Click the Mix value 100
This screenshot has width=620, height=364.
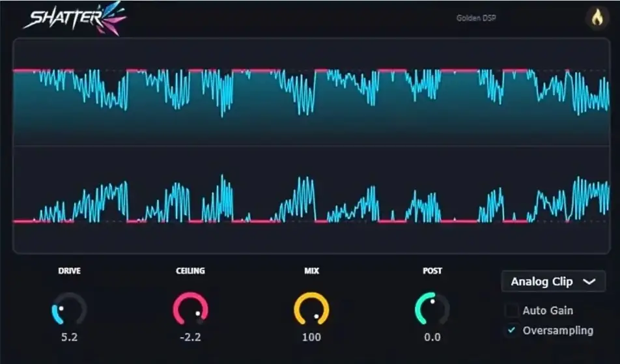point(311,337)
